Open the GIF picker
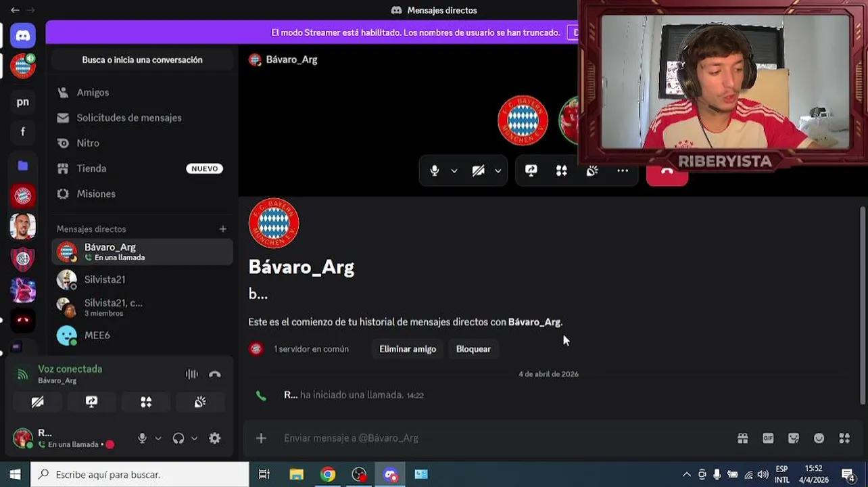 coord(767,438)
